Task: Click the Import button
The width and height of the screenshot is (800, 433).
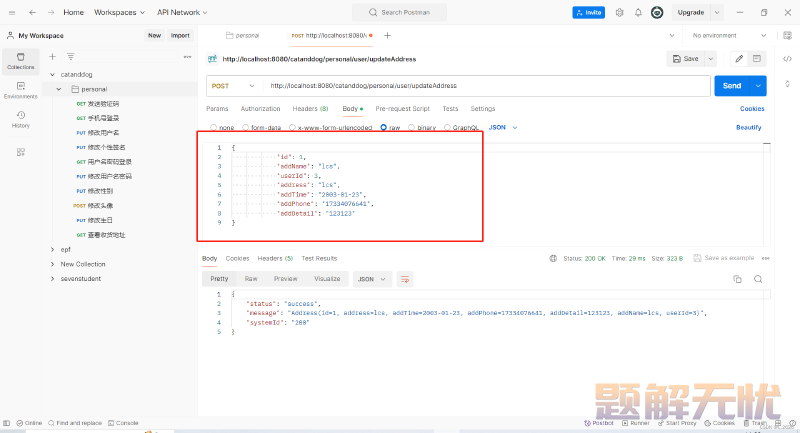Action: pos(180,35)
